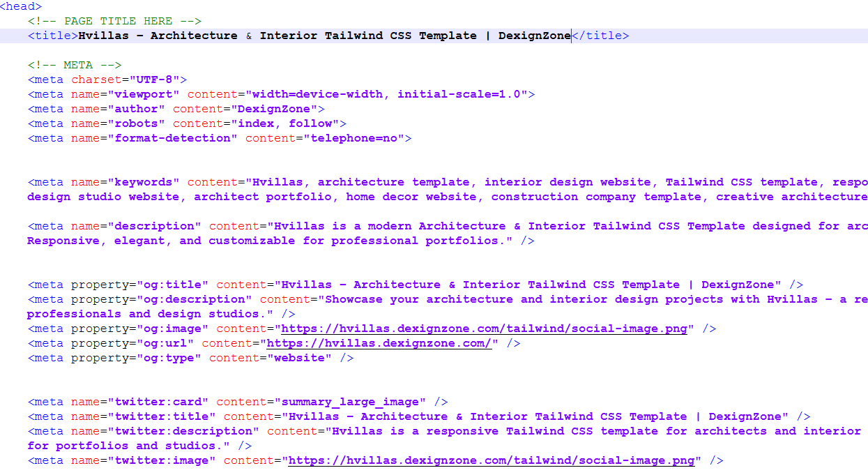Open the og:image social-image.png URL
The width and height of the screenshot is (868, 475).
[x=484, y=329]
